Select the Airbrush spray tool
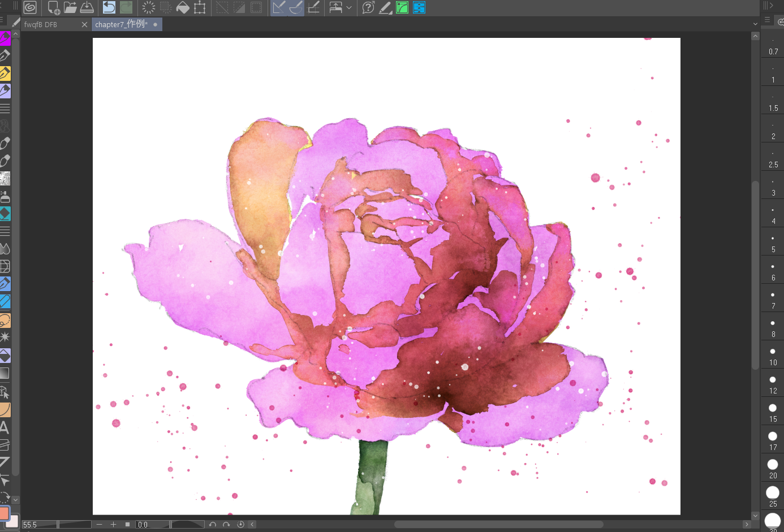This screenshot has width=784, height=532. pos(5,196)
